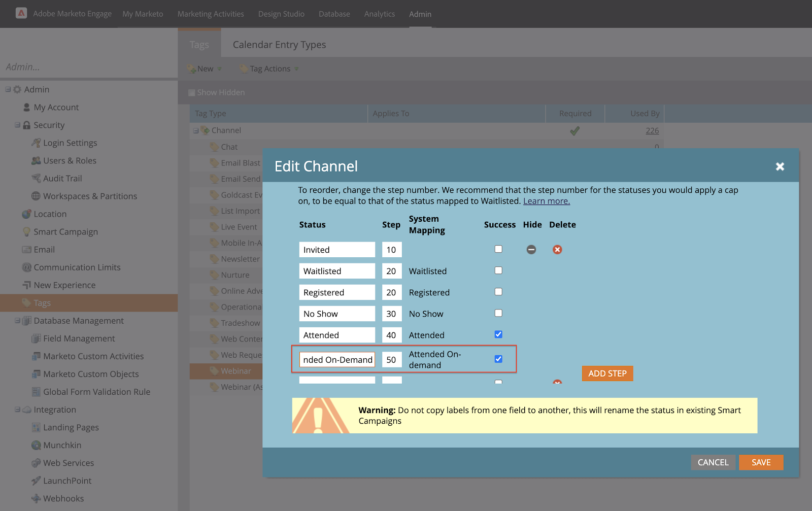Screen dimensions: 812x511
Task: Open Analytics in top navigation
Action: pyautogui.click(x=380, y=14)
